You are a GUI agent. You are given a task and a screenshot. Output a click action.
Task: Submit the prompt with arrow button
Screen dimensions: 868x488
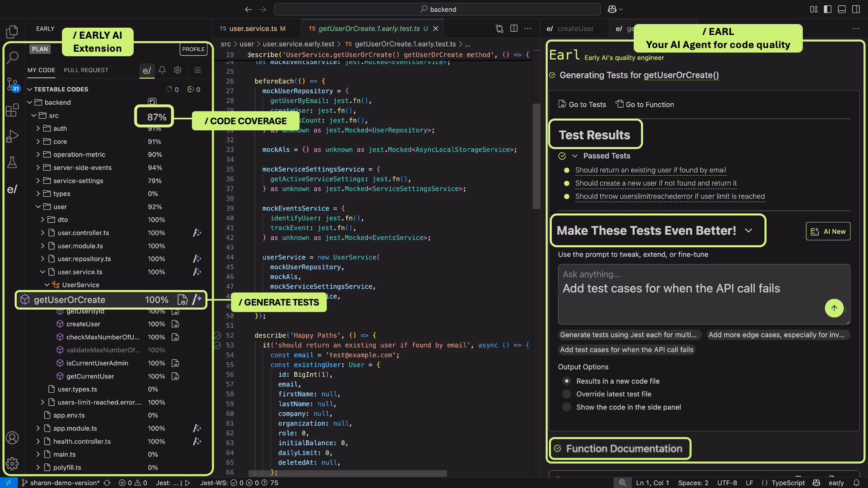coord(834,308)
